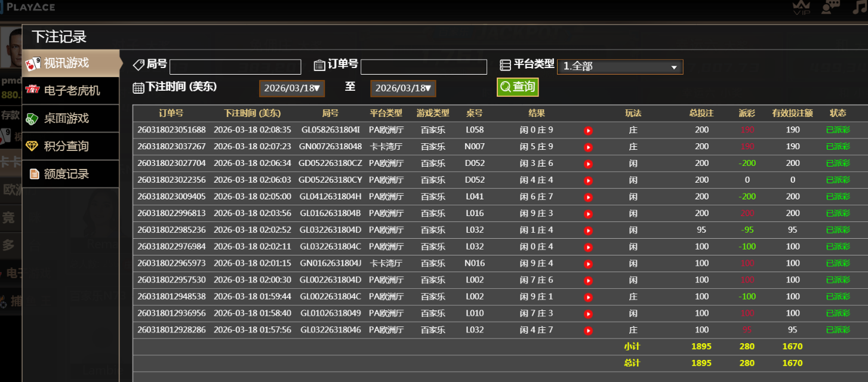Screen dimensions: 868x382
Task: Click the music note icon at top right
Action: point(860,7)
